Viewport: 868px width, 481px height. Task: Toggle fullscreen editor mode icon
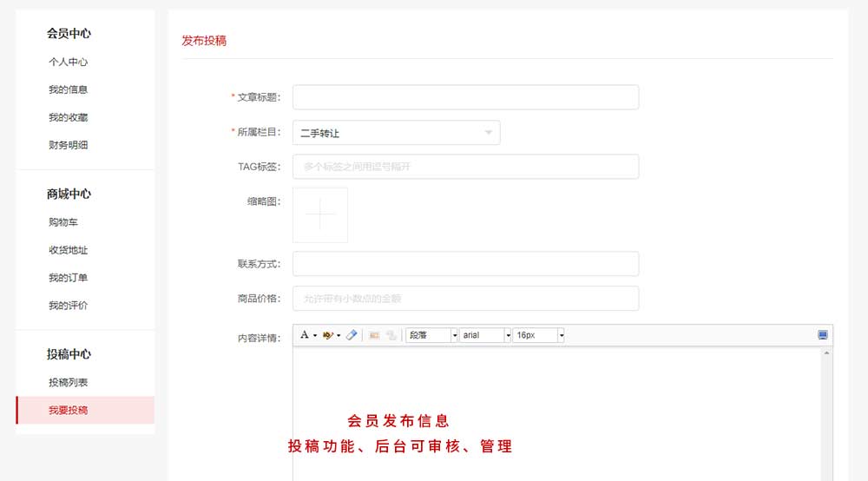coord(823,335)
